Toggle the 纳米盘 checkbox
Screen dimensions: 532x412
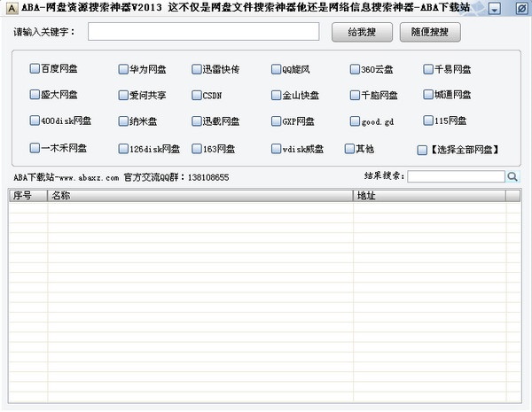click(123, 121)
